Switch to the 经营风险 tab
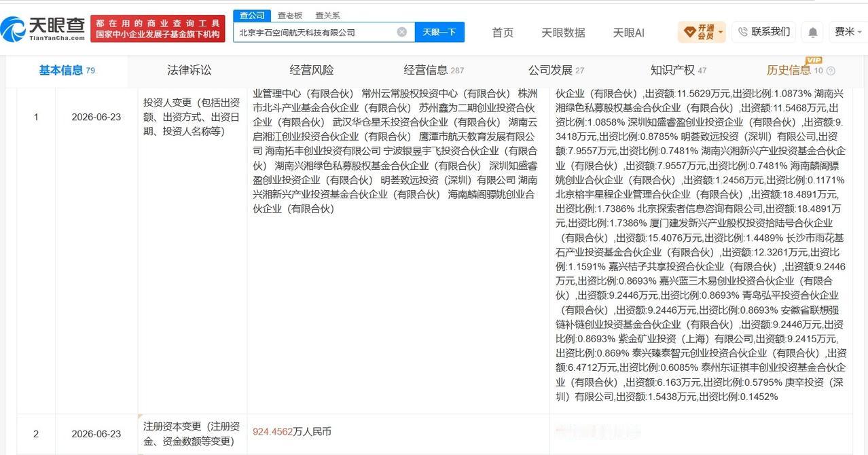 pyautogui.click(x=312, y=70)
